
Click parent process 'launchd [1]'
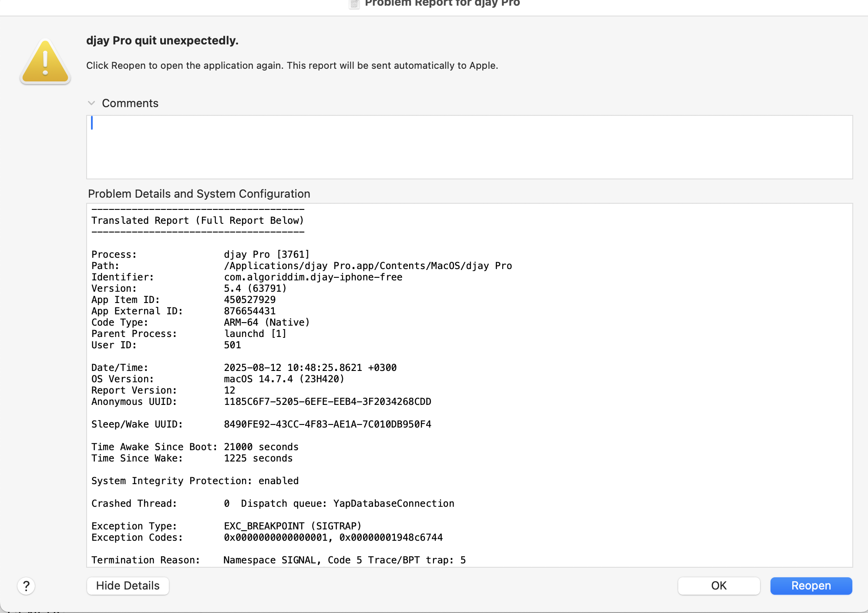(255, 333)
